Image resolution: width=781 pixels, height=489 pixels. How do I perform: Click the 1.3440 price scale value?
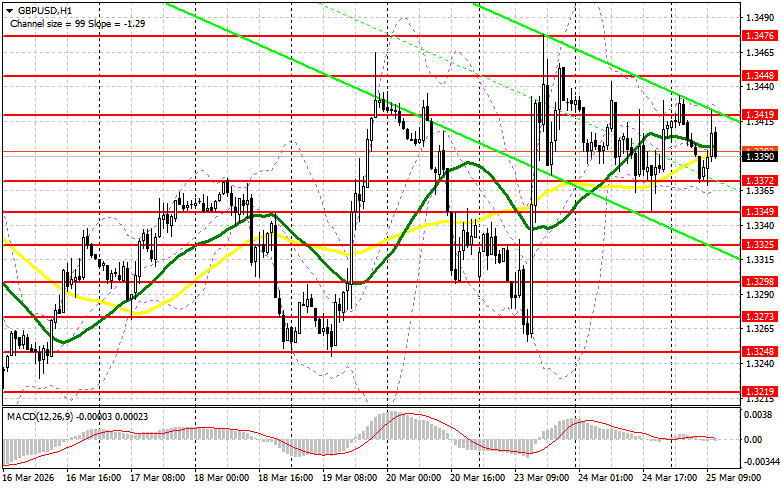tap(760, 87)
